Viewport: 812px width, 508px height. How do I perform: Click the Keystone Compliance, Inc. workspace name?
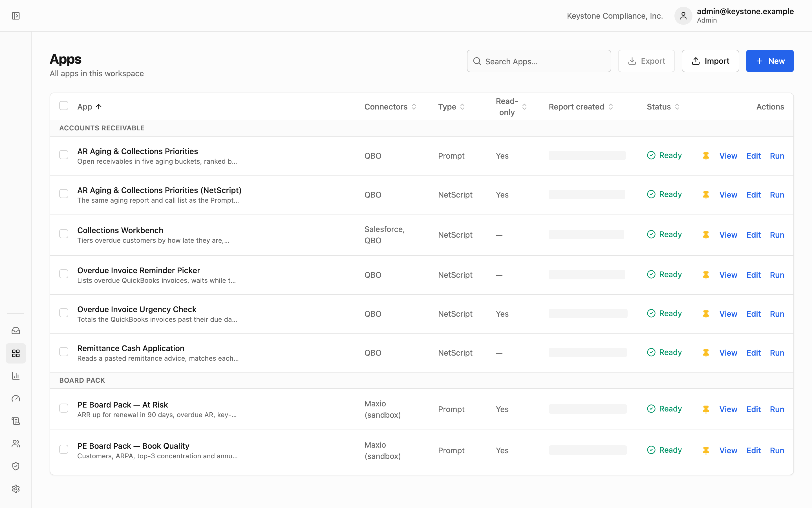click(615, 16)
